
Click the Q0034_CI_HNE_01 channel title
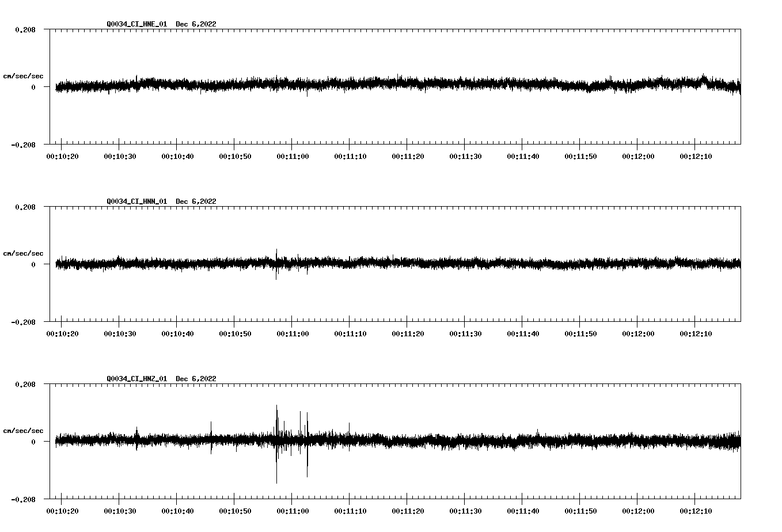tap(137, 24)
